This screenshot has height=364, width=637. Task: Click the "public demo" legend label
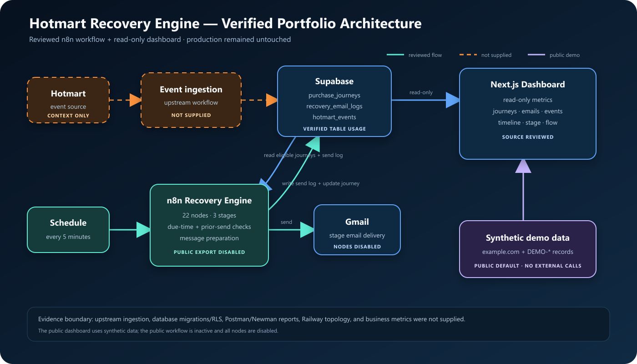click(565, 55)
